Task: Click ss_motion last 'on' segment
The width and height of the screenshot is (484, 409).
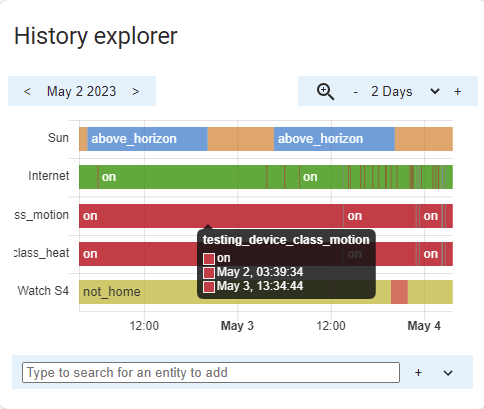Action: point(430,216)
